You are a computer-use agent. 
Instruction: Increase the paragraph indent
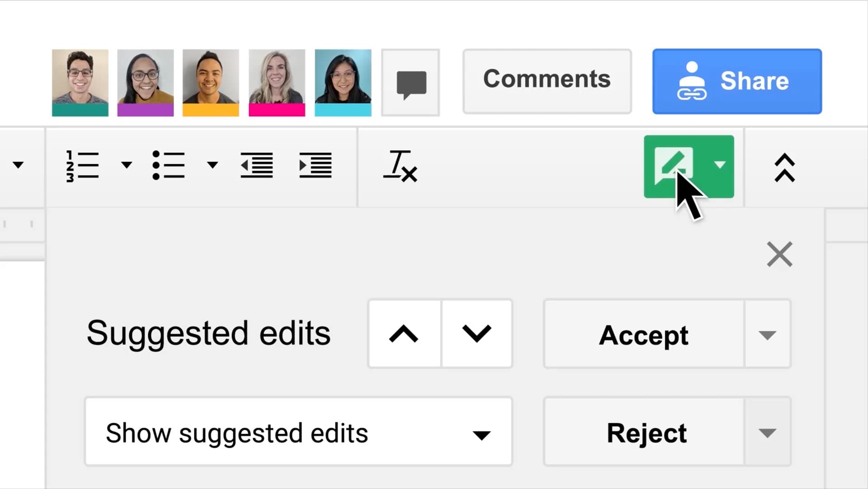point(316,166)
